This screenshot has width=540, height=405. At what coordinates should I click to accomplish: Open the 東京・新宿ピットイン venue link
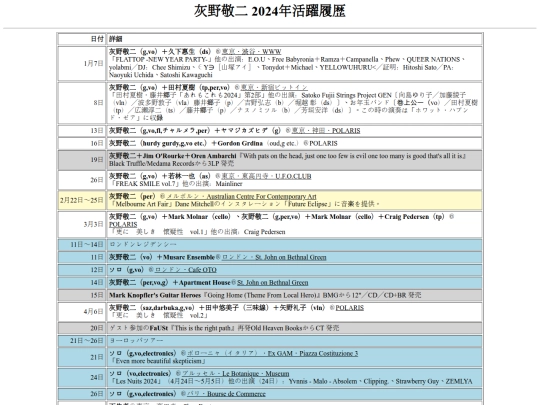pos(274,87)
